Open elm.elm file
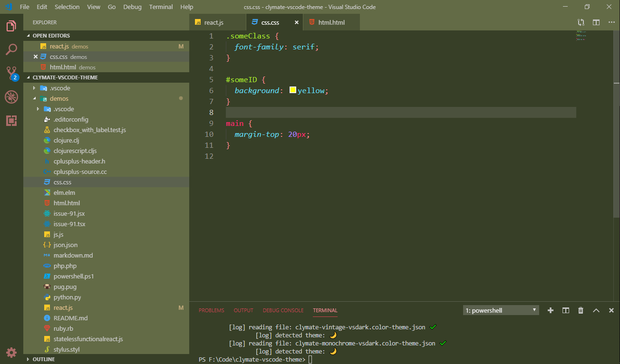620x364 pixels. pyautogui.click(x=107, y=192)
